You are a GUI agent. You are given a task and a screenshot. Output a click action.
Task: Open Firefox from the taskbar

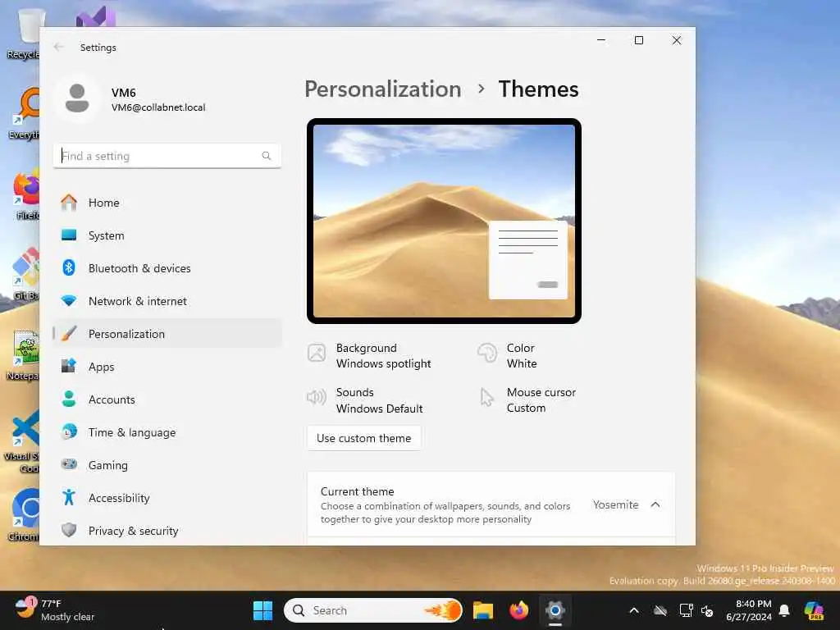pos(518,610)
